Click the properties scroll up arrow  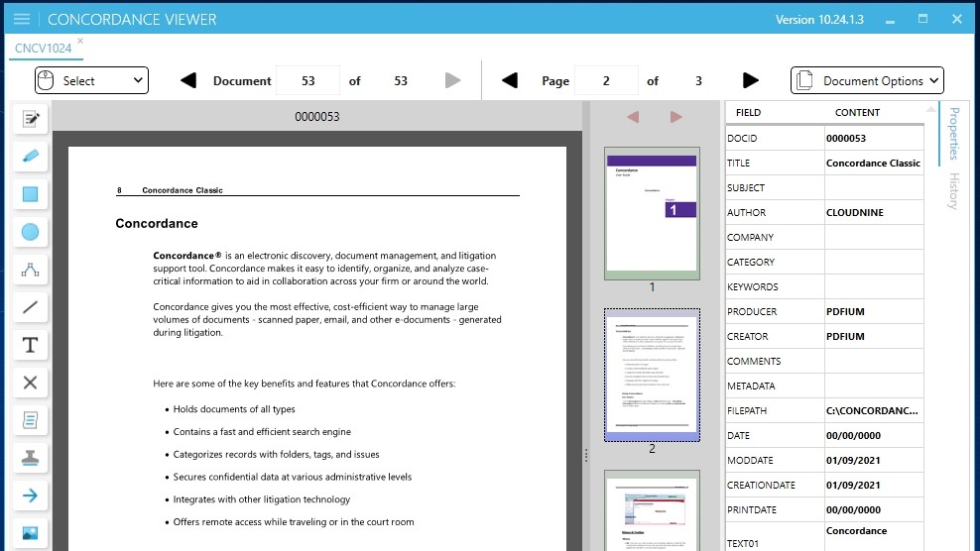[931, 109]
